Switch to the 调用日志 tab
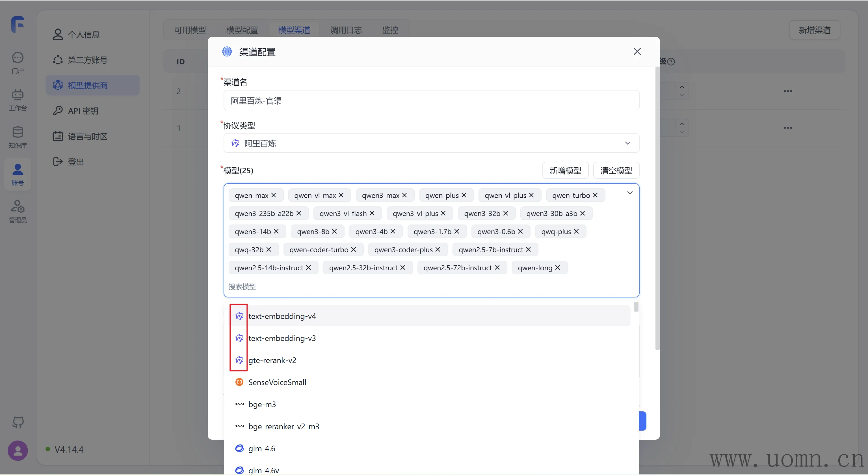The image size is (868, 475). coord(346,30)
